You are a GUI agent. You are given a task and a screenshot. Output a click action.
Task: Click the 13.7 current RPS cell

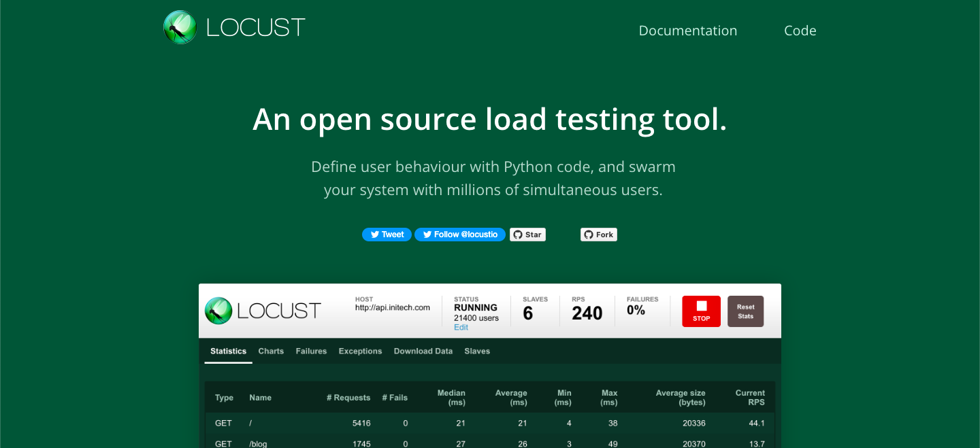click(757, 444)
